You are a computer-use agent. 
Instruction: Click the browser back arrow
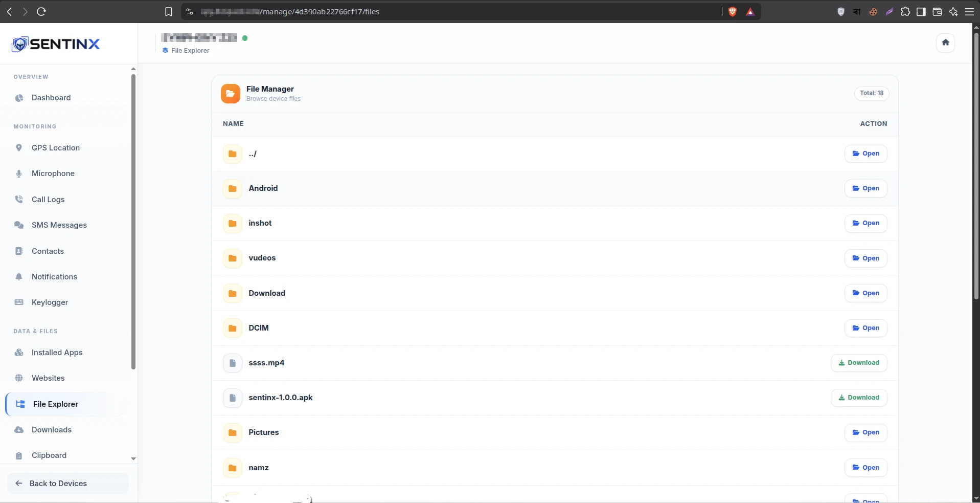click(x=9, y=11)
